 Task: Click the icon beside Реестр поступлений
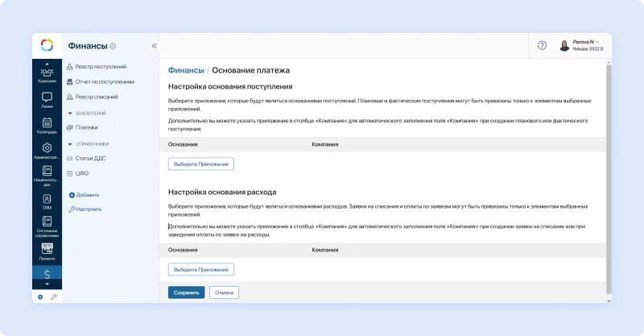click(70, 67)
